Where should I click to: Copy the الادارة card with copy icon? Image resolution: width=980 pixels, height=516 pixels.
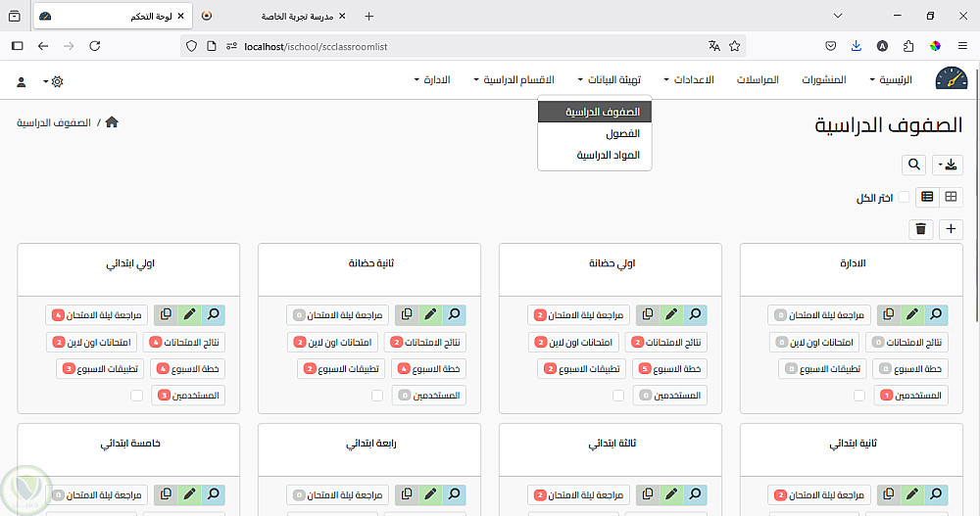(888, 314)
